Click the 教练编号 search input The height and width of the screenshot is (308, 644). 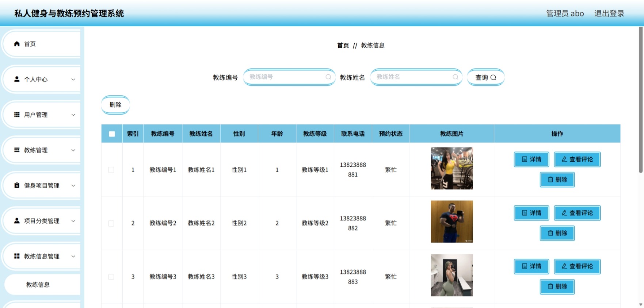coord(289,77)
